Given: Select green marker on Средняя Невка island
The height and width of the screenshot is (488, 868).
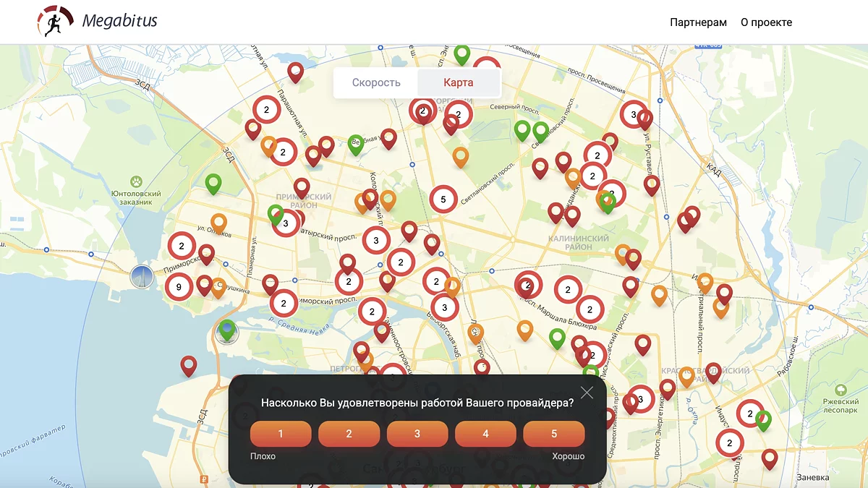Looking at the screenshot, I should coord(227,330).
